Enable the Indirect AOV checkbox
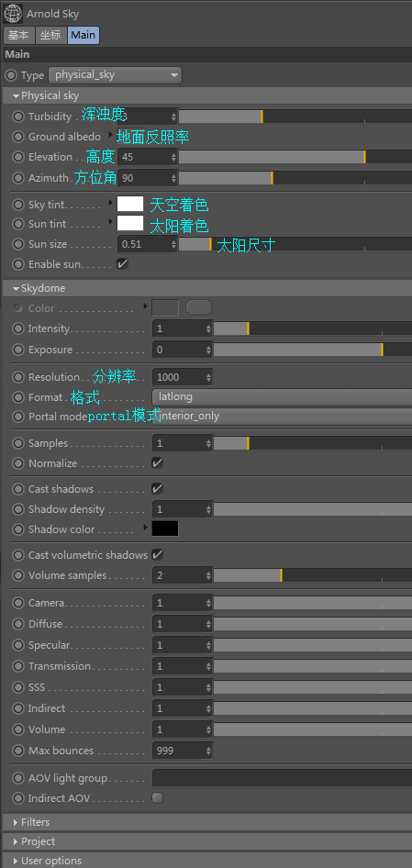The image size is (412, 868). tap(158, 797)
